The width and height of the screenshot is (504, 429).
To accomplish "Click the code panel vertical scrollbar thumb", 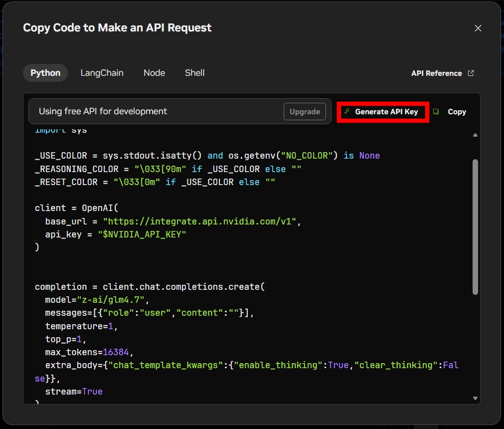I will (475, 226).
